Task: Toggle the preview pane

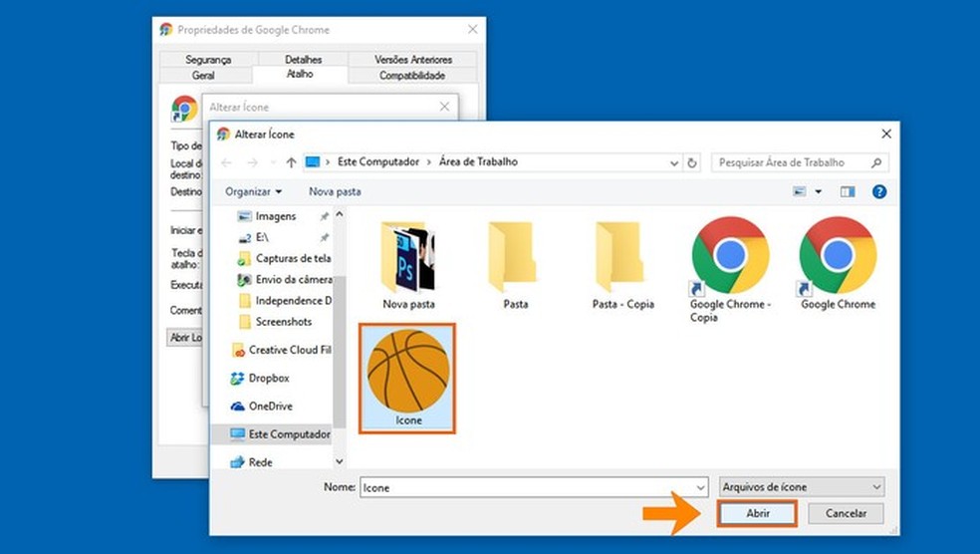Action: click(848, 191)
